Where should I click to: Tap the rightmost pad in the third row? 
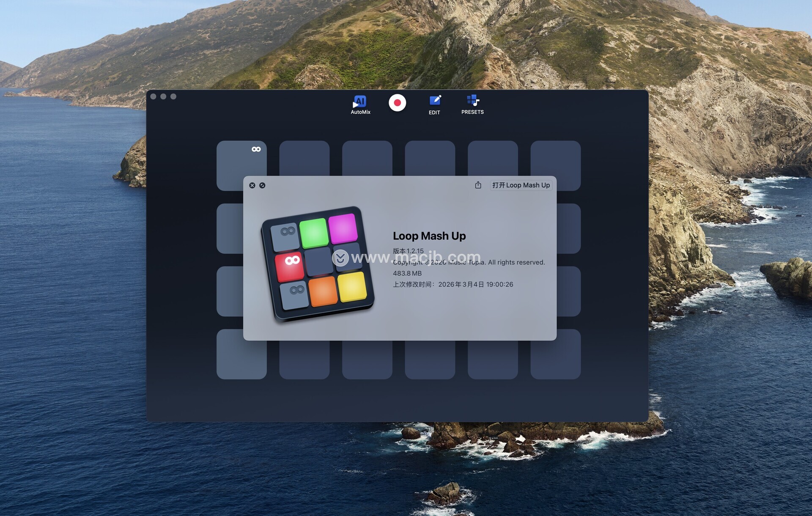tap(569, 291)
